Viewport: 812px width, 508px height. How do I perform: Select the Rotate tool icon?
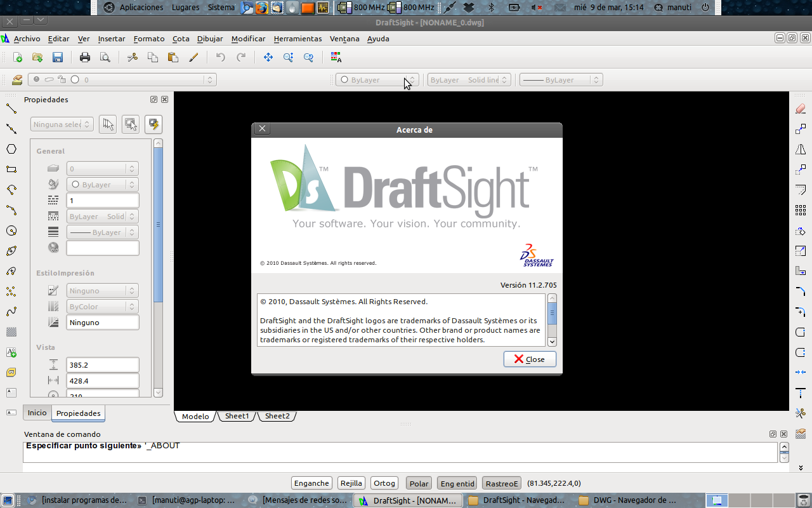pyautogui.click(x=801, y=231)
